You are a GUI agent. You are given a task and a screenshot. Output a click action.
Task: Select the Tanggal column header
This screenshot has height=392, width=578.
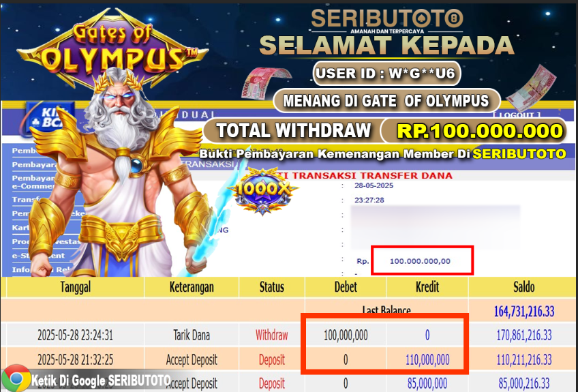[75, 287]
